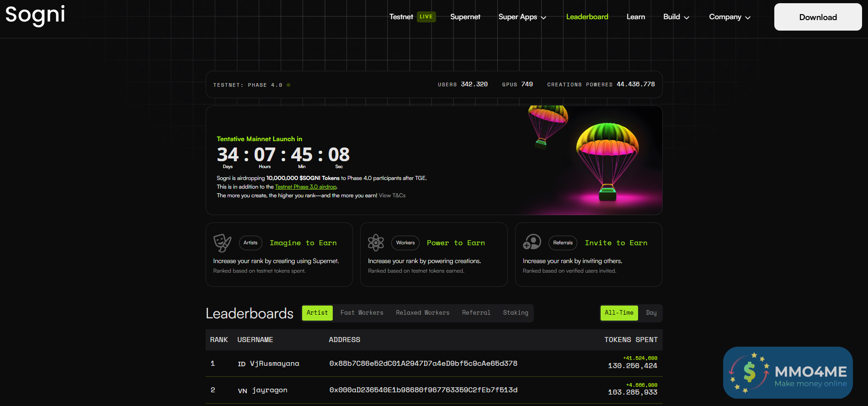Switch leaderboard period to Day
Screen dimensions: 868x406
point(651,313)
